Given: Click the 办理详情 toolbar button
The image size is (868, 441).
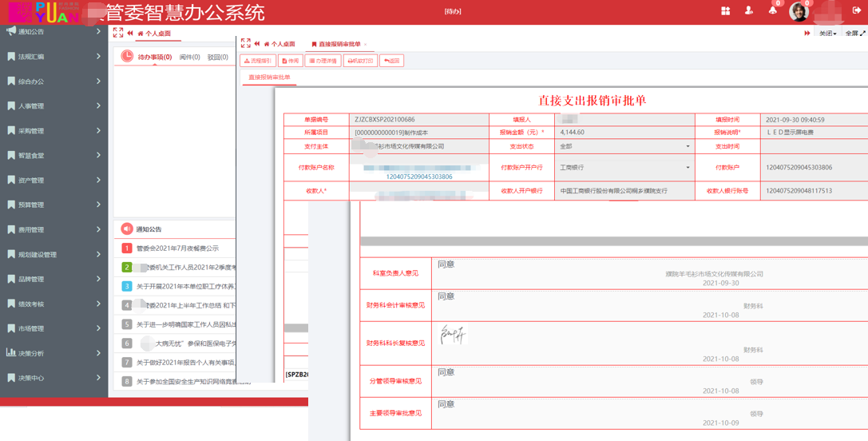Looking at the screenshot, I should (x=323, y=61).
